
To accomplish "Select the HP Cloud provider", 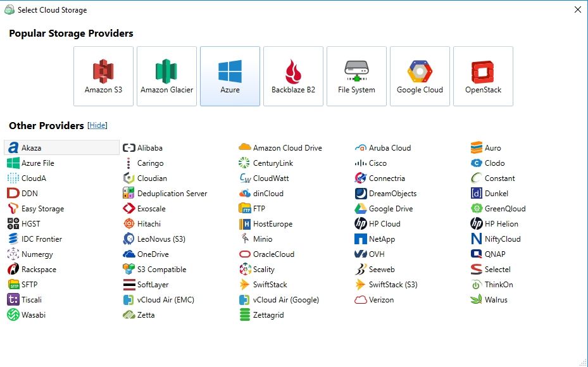I will [377, 224].
